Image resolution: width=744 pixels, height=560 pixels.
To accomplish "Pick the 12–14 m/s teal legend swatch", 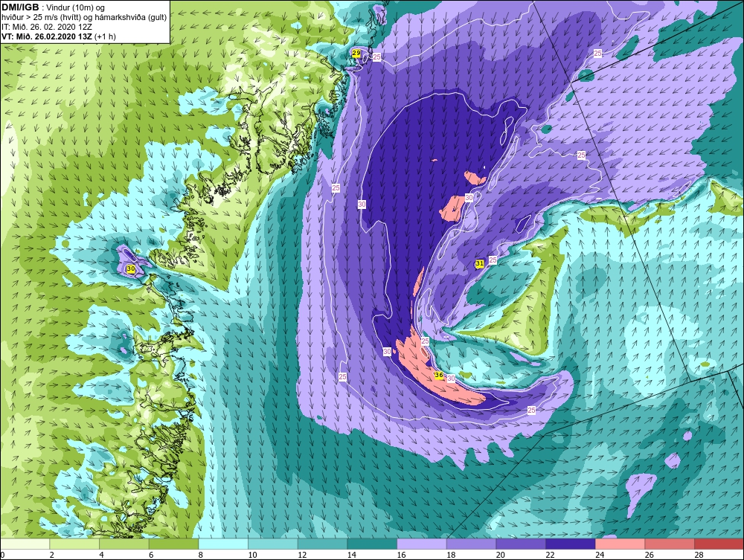I will (322, 544).
